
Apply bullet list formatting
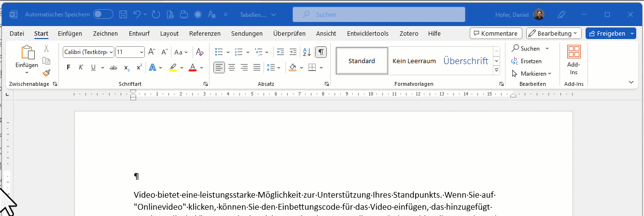[219, 52]
